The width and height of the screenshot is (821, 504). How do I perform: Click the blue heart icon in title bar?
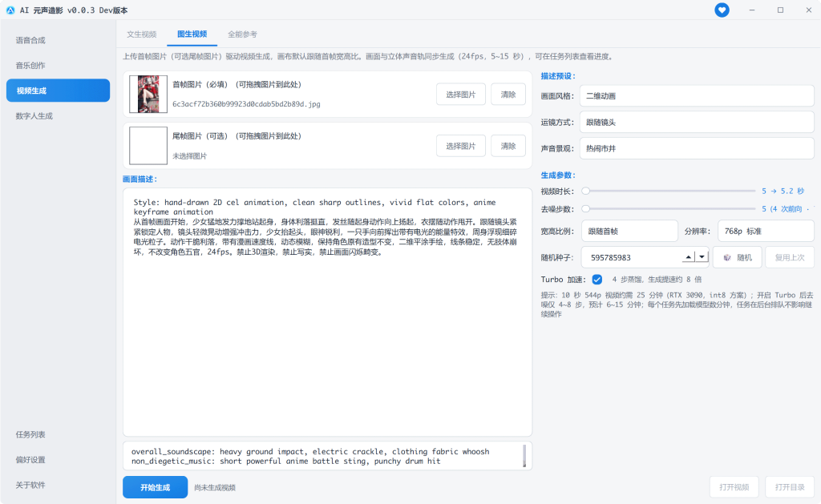[x=722, y=10]
